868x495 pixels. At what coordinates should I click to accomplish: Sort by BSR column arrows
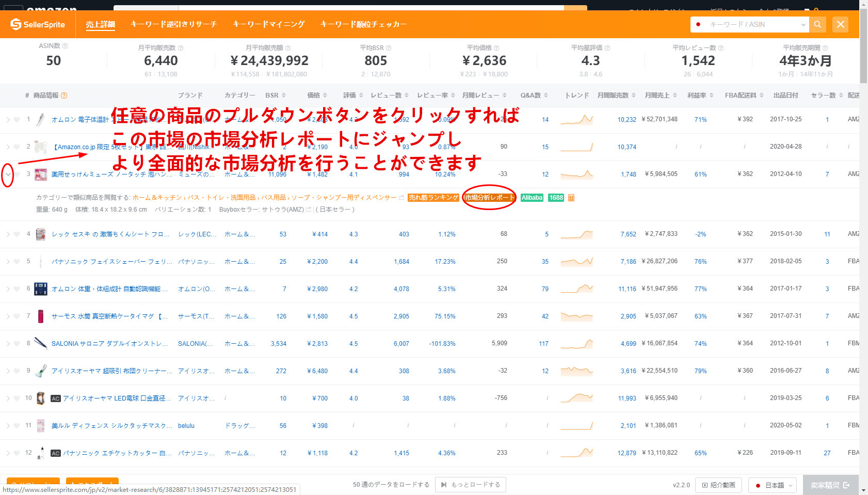point(283,95)
